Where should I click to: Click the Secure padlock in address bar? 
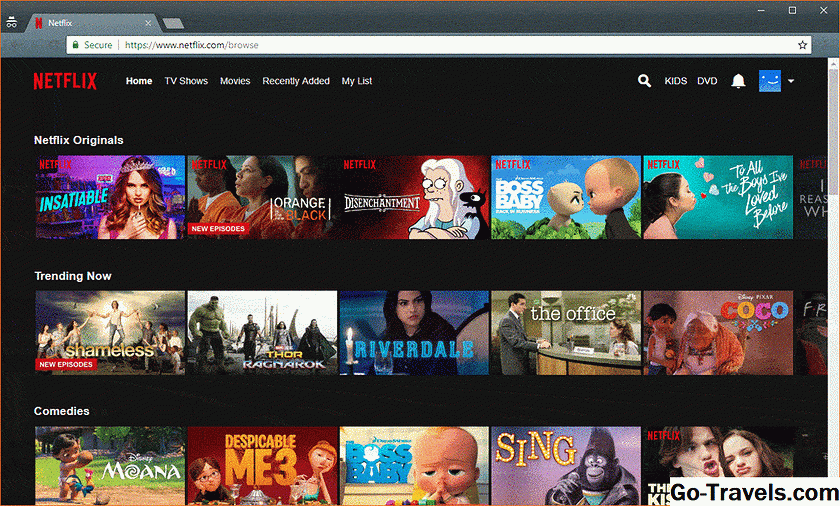75,45
